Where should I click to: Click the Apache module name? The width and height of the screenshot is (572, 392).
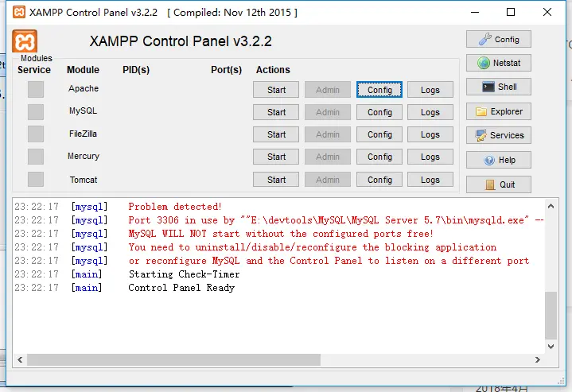point(84,88)
